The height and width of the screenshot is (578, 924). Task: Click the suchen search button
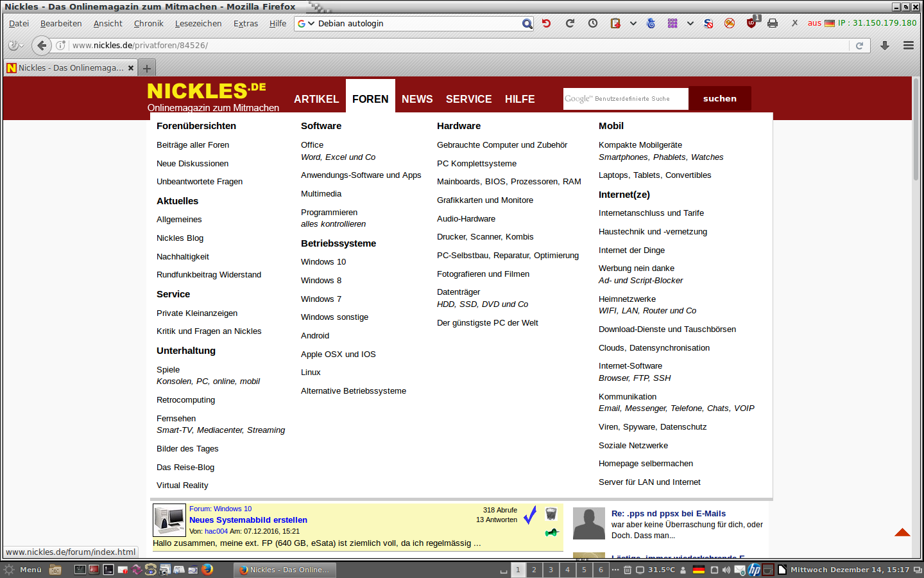[x=720, y=98]
